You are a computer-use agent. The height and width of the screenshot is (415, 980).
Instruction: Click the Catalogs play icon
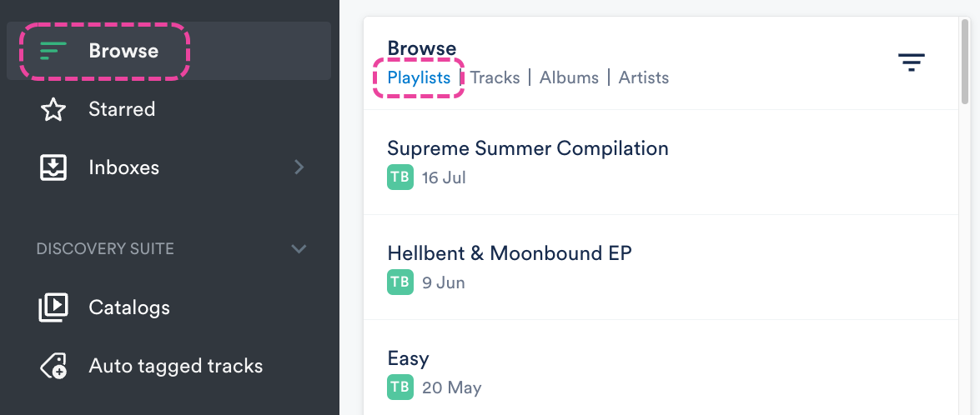54,307
